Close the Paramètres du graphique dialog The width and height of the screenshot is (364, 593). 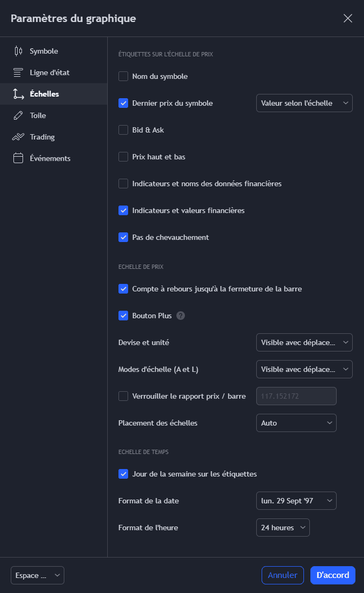pos(348,18)
